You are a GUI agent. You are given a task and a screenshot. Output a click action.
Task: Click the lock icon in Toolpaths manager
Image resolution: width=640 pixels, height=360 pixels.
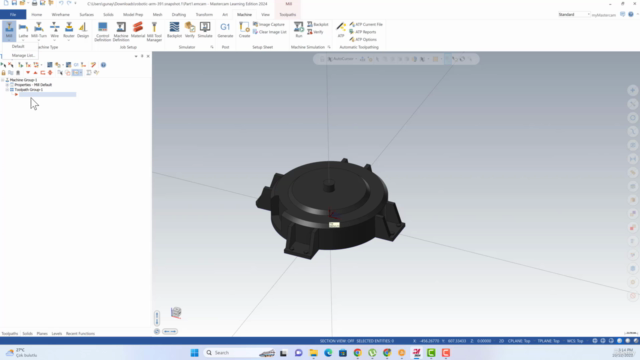3,73
